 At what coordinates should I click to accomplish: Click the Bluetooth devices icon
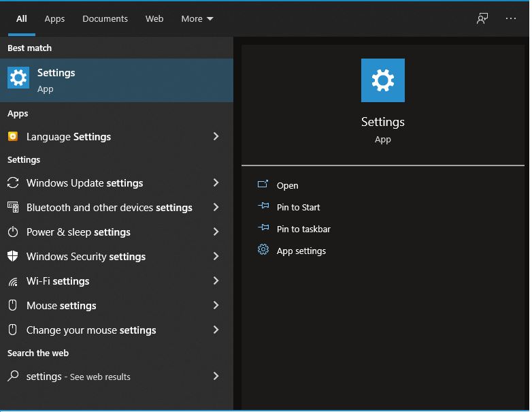(13, 208)
